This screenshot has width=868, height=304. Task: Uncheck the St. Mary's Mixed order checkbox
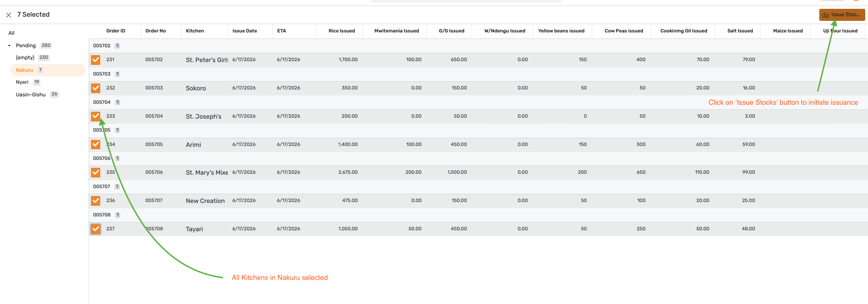pos(96,172)
